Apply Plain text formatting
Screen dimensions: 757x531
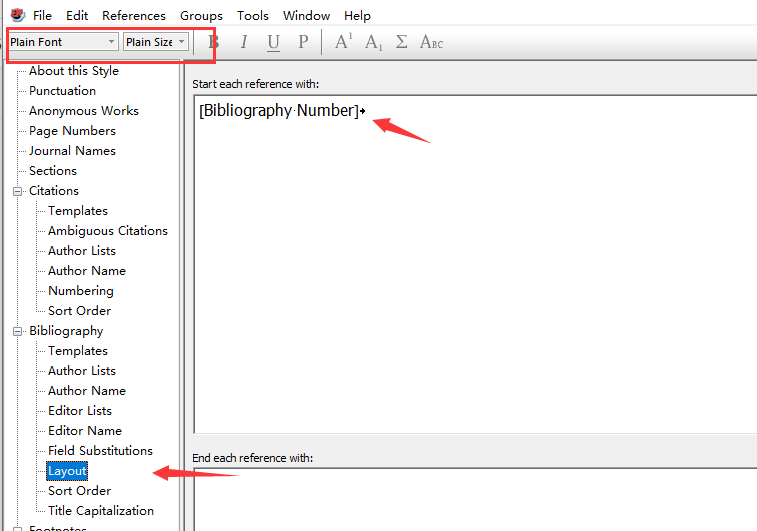[x=303, y=42]
